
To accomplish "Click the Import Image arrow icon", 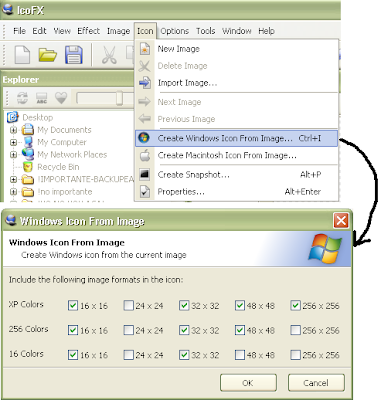I will [144, 82].
